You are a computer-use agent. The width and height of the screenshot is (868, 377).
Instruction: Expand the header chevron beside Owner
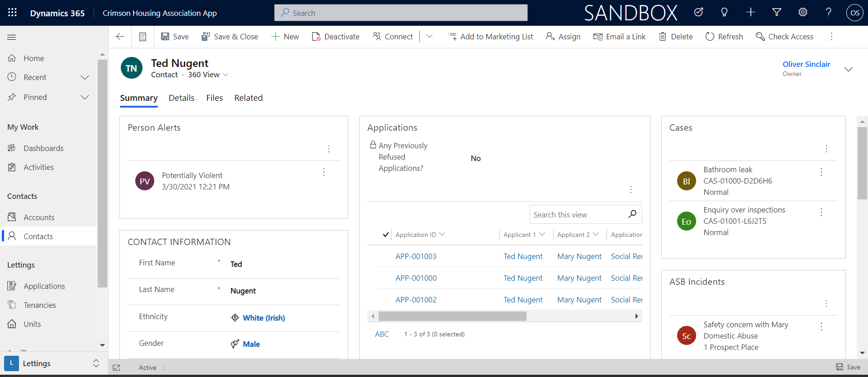[849, 69]
